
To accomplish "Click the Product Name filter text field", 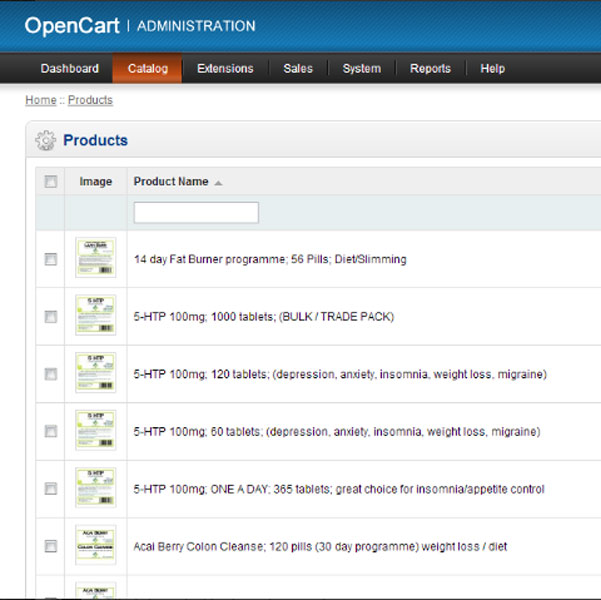I will [196, 212].
